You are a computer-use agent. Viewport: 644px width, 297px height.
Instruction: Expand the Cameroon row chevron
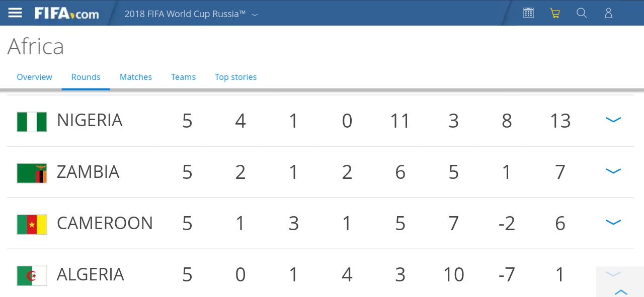point(613,223)
